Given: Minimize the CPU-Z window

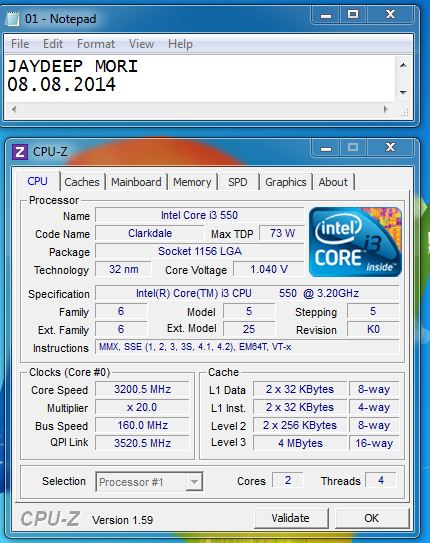Looking at the screenshot, I should tap(326, 148).
